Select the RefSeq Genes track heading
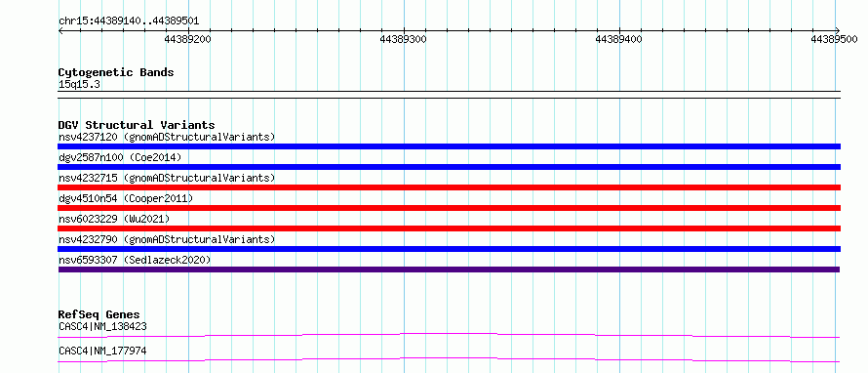Screen dimensions: 868x373 (99, 314)
